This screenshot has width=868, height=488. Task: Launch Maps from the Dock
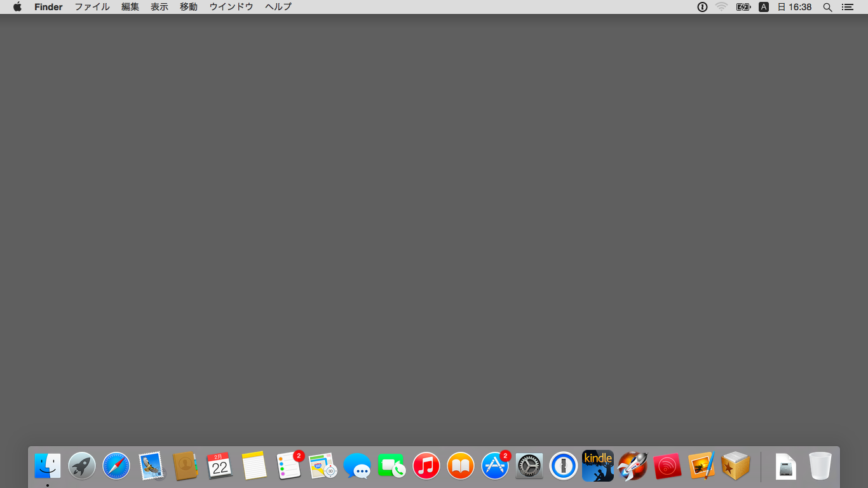tap(323, 466)
